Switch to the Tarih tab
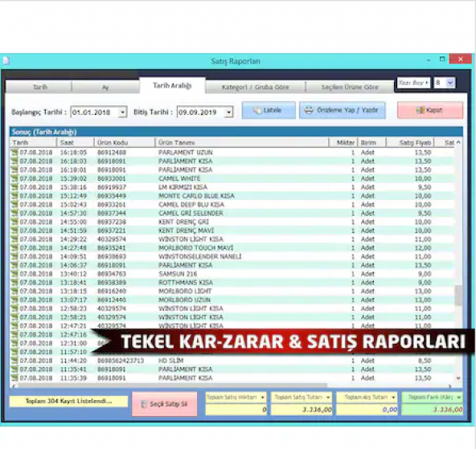 pyautogui.click(x=39, y=88)
